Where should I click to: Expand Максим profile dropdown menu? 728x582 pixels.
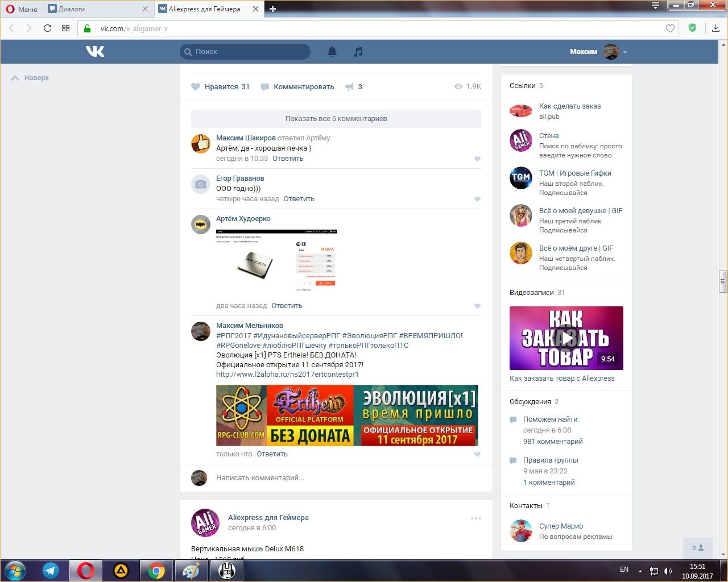click(x=625, y=52)
